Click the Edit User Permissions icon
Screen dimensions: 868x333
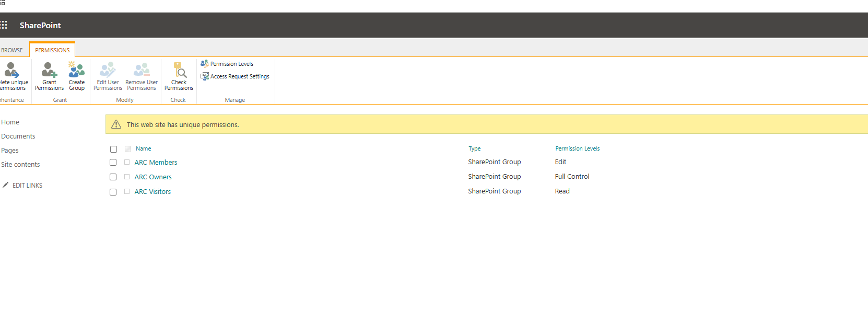[108, 70]
